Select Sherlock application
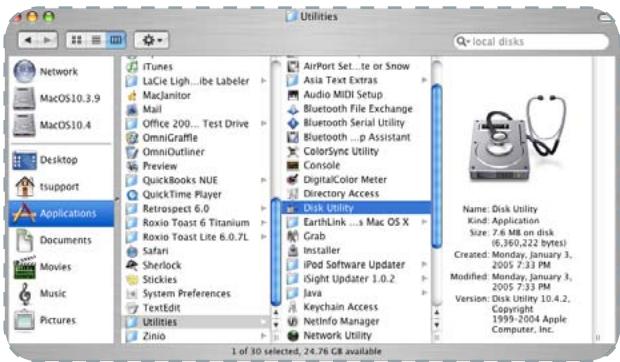 pyautogui.click(x=154, y=265)
